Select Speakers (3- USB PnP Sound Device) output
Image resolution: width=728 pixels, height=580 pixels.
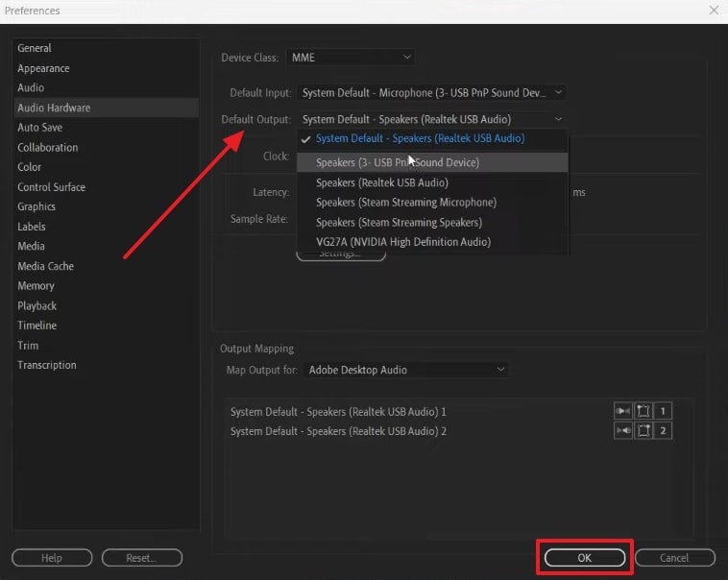click(432, 162)
